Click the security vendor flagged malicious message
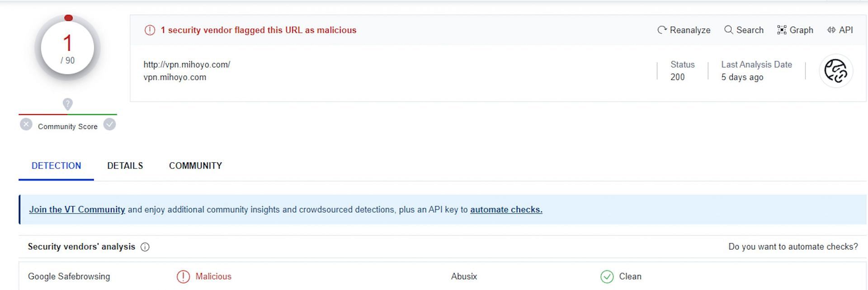 coord(259,30)
